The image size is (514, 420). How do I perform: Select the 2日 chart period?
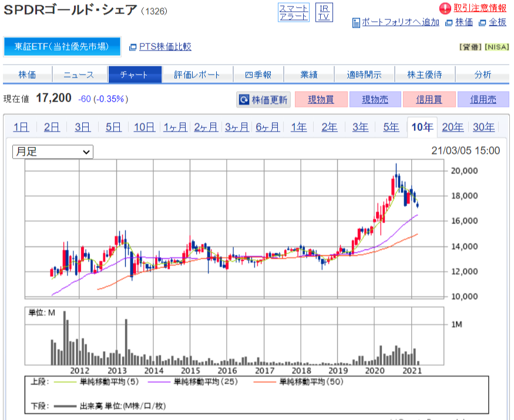coord(52,127)
